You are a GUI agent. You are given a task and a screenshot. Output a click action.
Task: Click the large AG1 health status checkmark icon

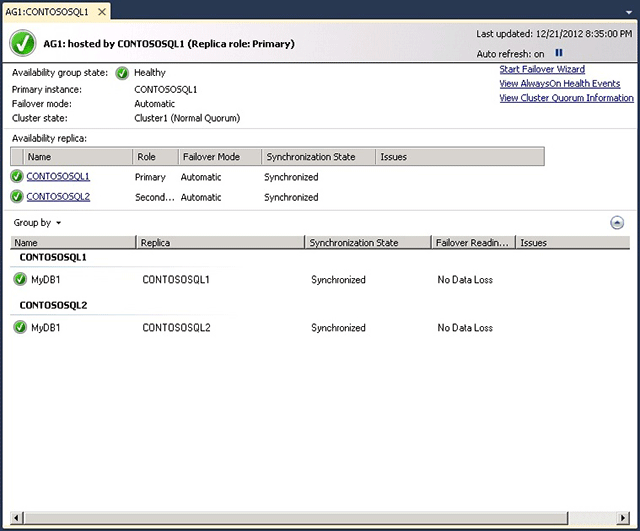(x=23, y=43)
